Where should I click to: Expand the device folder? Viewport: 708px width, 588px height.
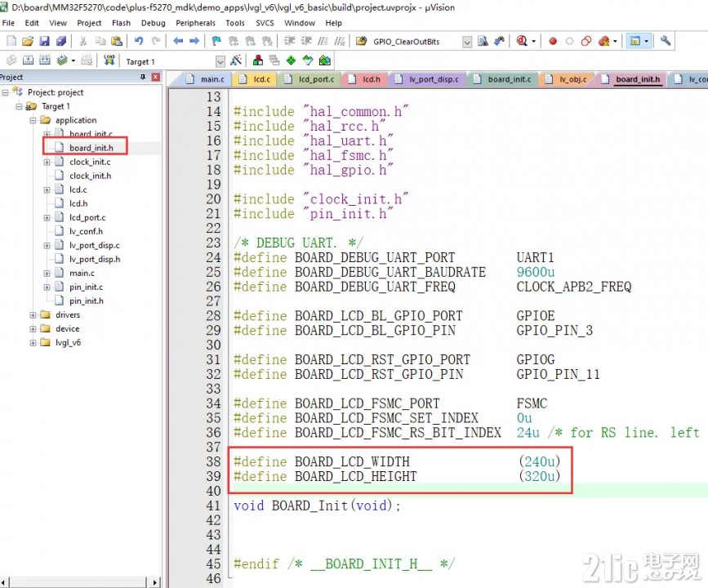[33, 329]
